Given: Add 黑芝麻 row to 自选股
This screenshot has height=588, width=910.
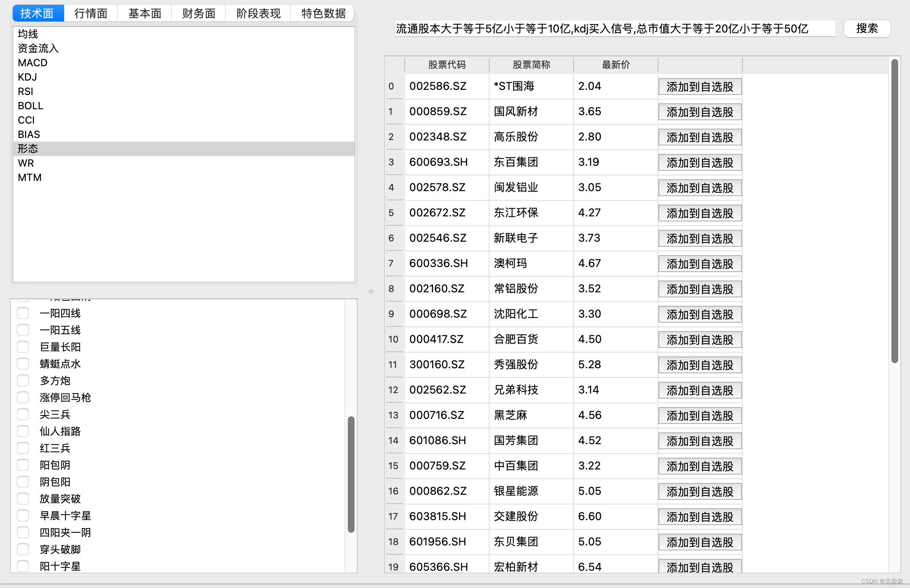Looking at the screenshot, I should (700, 416).
